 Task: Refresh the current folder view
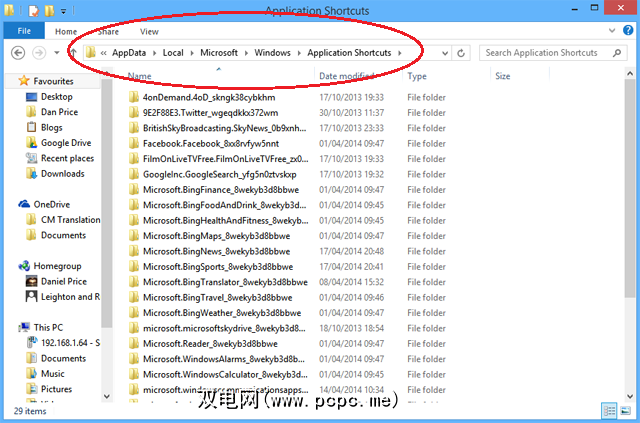tap(461, 53)
